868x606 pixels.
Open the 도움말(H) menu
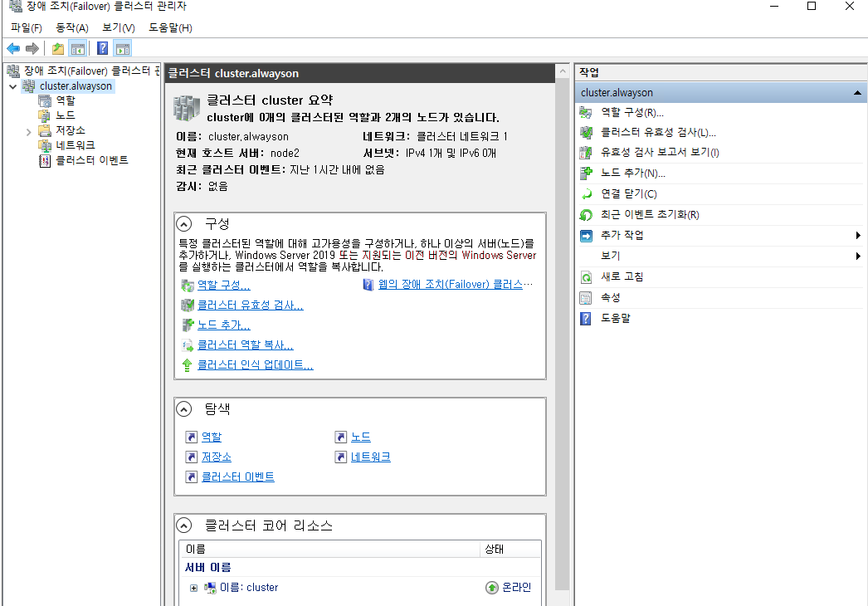[170, 27]
